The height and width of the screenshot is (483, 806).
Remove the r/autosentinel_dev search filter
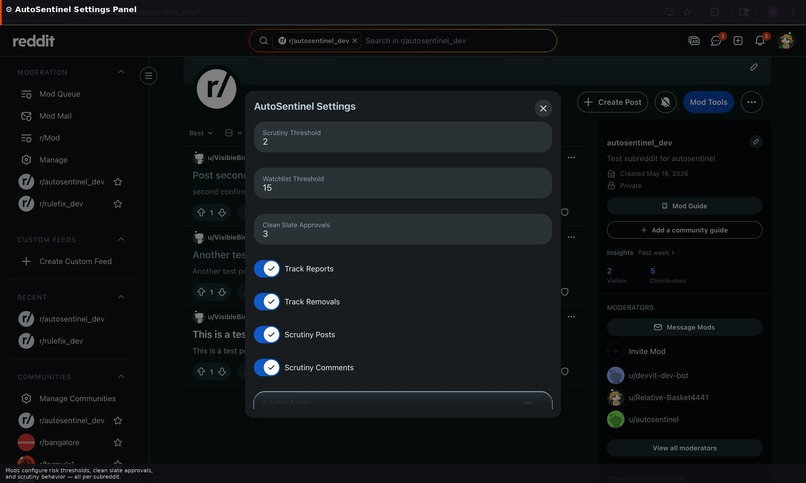pos(355,41)
